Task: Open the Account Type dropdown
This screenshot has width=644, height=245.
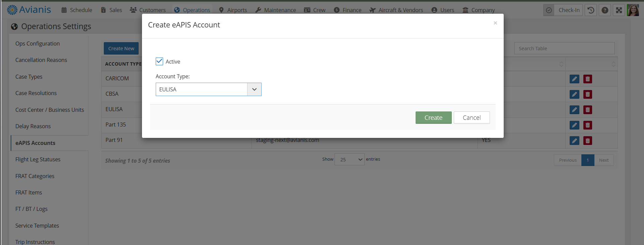Action: point(208,89)
